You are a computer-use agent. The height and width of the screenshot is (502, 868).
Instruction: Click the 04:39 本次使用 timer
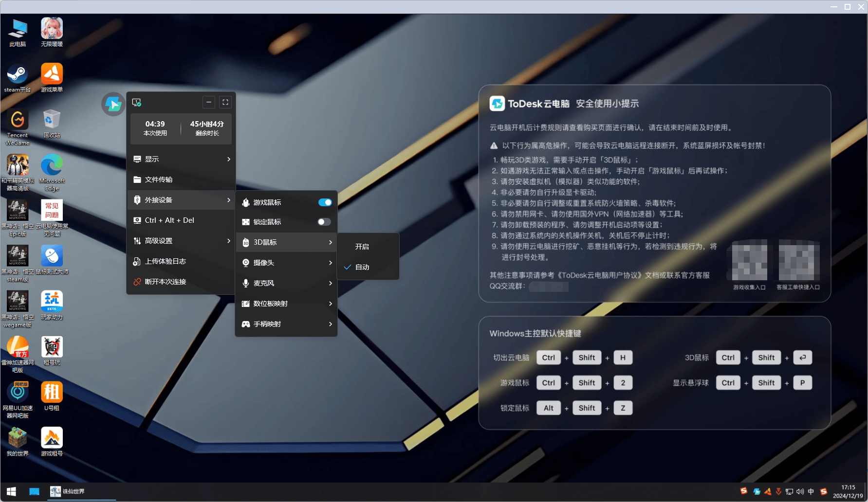click(x=155, y=128)
